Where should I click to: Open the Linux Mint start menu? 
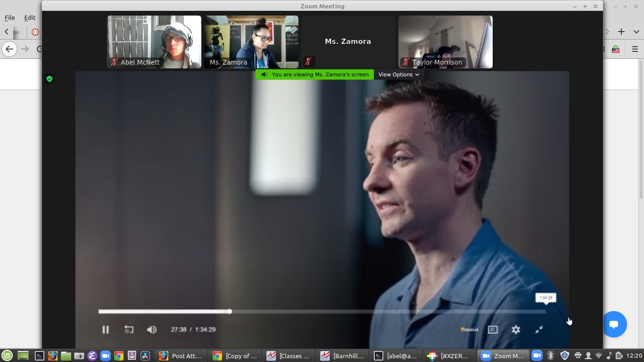coord(7,356)
